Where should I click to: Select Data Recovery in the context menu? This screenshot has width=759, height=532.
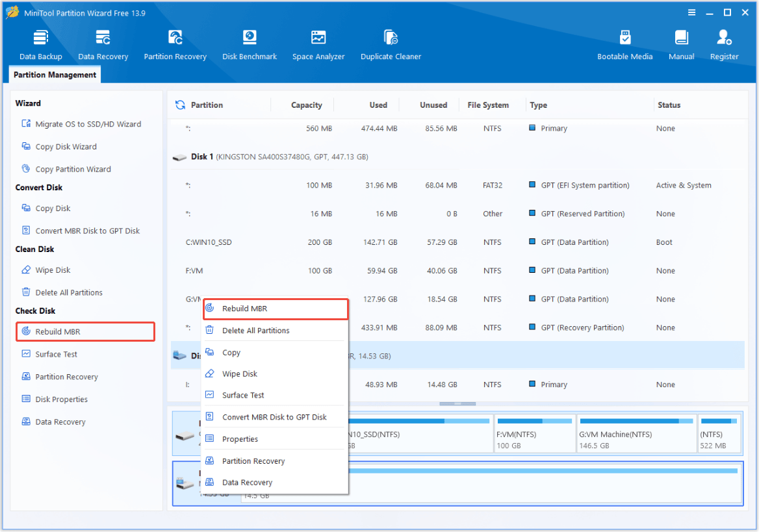coord(275,482)
